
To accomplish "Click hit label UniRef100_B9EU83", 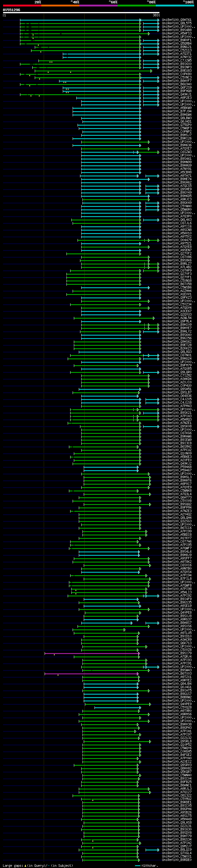I will (177, 71).
